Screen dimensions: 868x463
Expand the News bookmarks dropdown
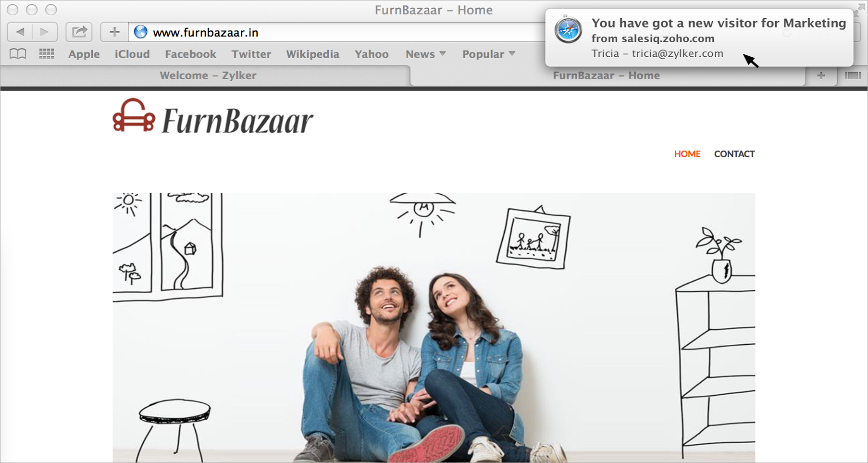[x=426, y=54]
